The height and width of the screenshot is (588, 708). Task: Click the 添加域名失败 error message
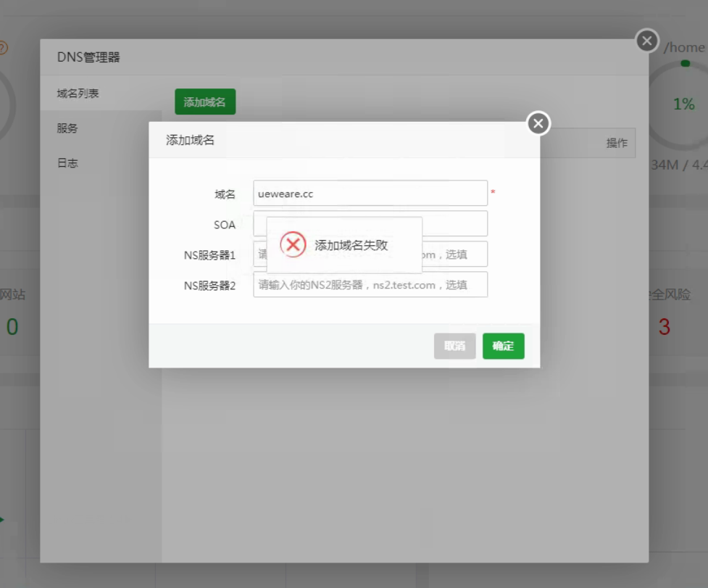[x=351, y=245]
